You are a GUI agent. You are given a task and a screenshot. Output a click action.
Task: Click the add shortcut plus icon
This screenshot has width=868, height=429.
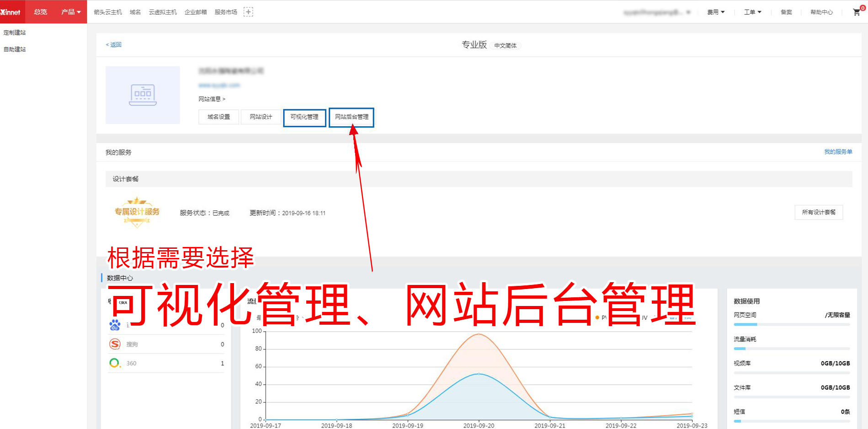tap(248, 12)
